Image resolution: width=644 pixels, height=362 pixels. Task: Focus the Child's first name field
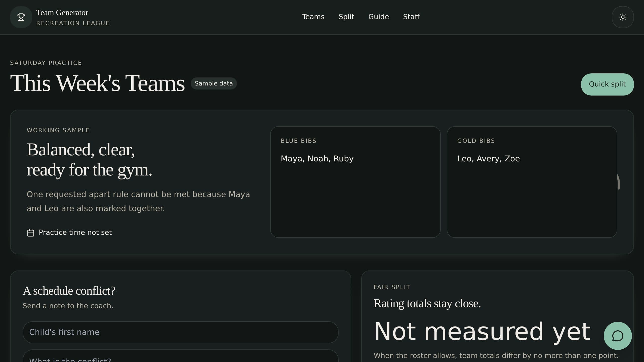(x=180, y=332)
